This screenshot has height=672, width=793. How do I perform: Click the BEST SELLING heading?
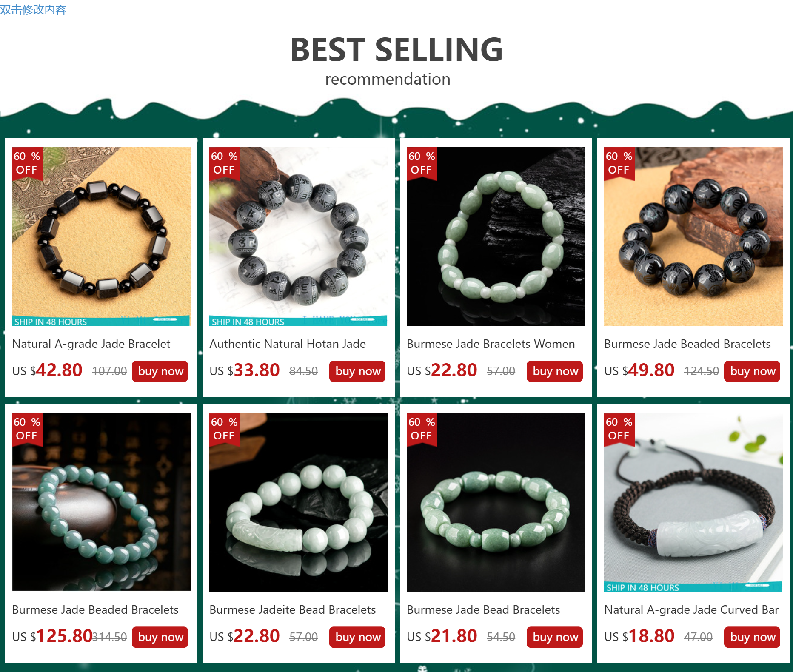tap(396, 49)
